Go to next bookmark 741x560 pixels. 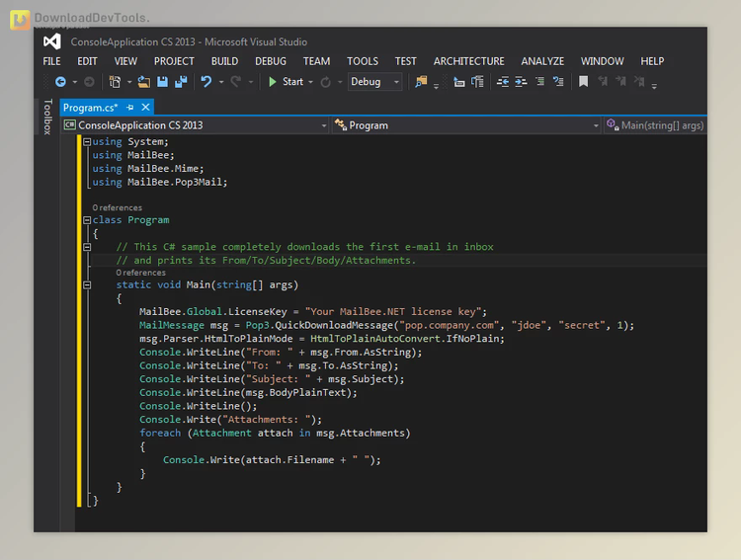click(x=621, y=82)
